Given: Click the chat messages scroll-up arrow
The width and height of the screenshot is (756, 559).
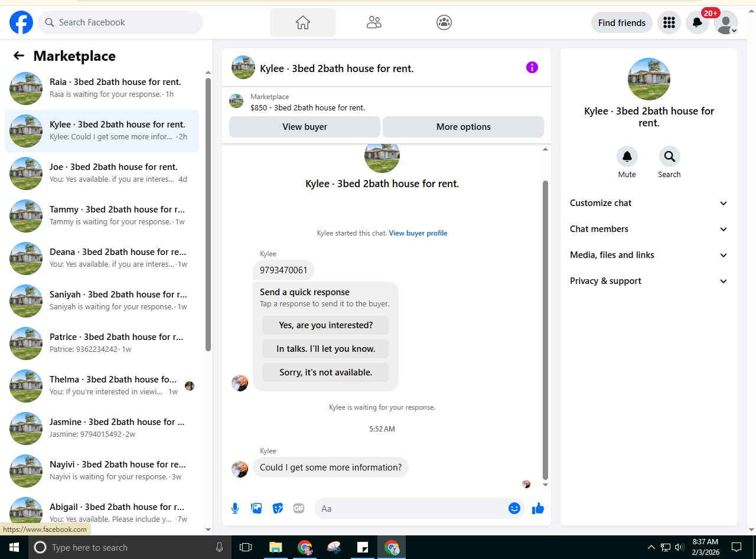Looking at the screenshot, I should pos(545,149).
